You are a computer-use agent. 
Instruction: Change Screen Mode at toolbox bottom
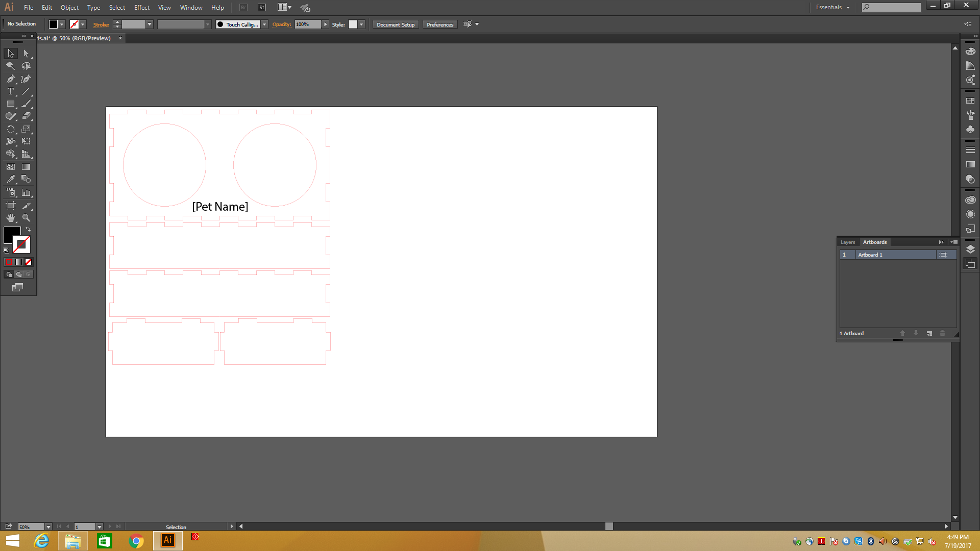pos(18,288)
